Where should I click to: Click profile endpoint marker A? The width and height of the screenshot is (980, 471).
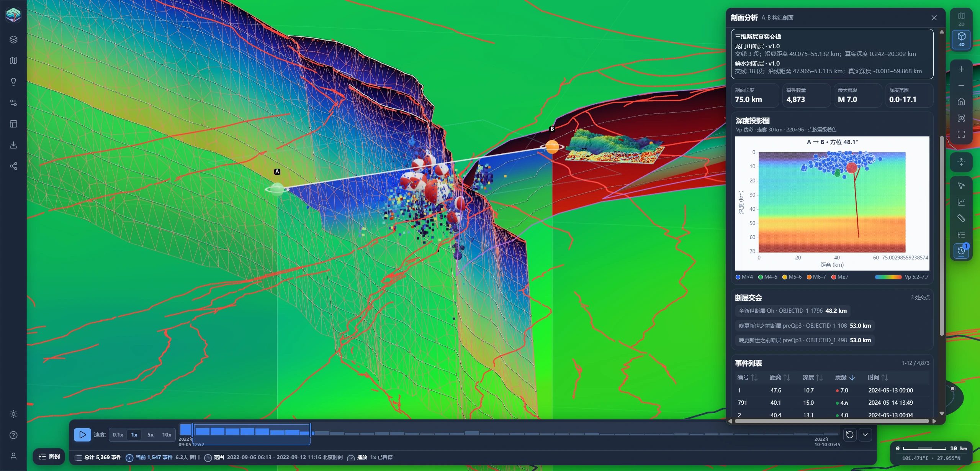(277, 189)
